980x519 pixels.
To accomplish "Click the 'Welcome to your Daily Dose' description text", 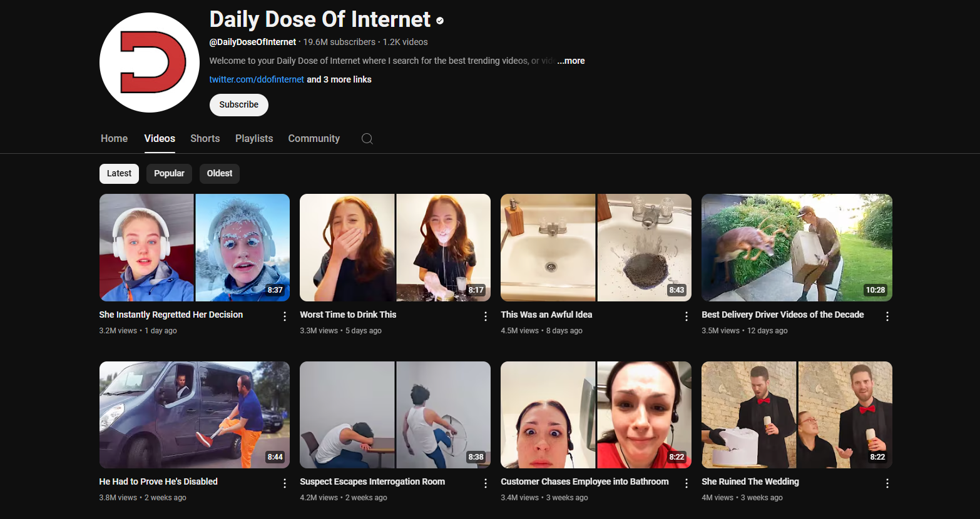I will (382, 61).
